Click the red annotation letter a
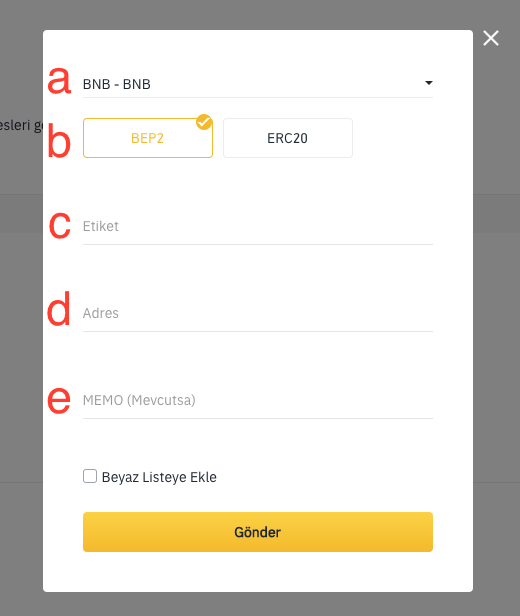The image size is (520, 616). pyautogui.click(x=59, y=81)
